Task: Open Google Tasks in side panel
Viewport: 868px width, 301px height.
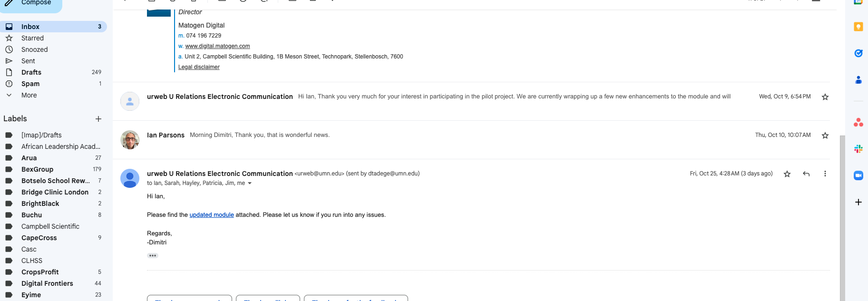Action: (x=858, y=53)
